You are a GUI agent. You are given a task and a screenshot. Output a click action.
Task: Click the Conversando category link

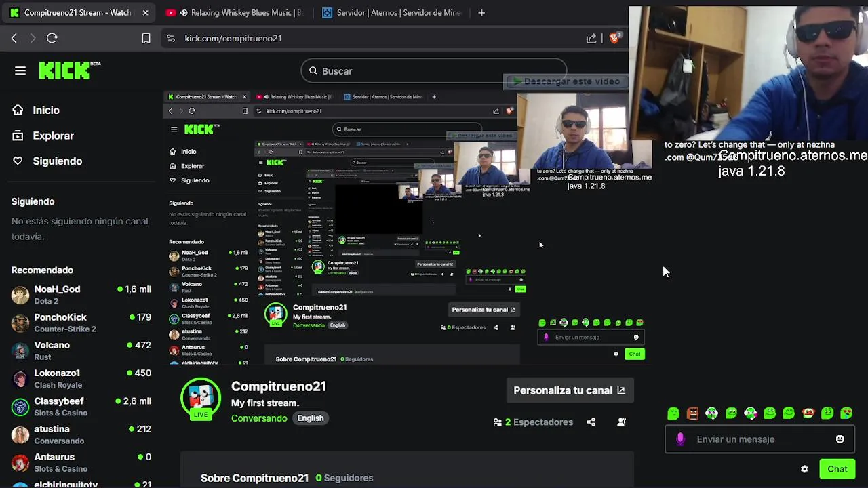(259, 418)
